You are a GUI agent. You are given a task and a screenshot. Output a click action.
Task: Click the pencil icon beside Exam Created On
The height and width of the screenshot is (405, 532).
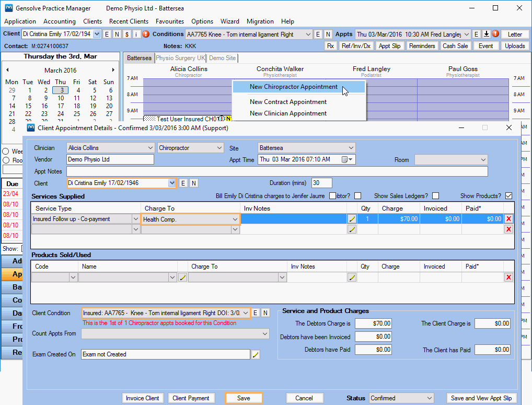tap(257, 354)
